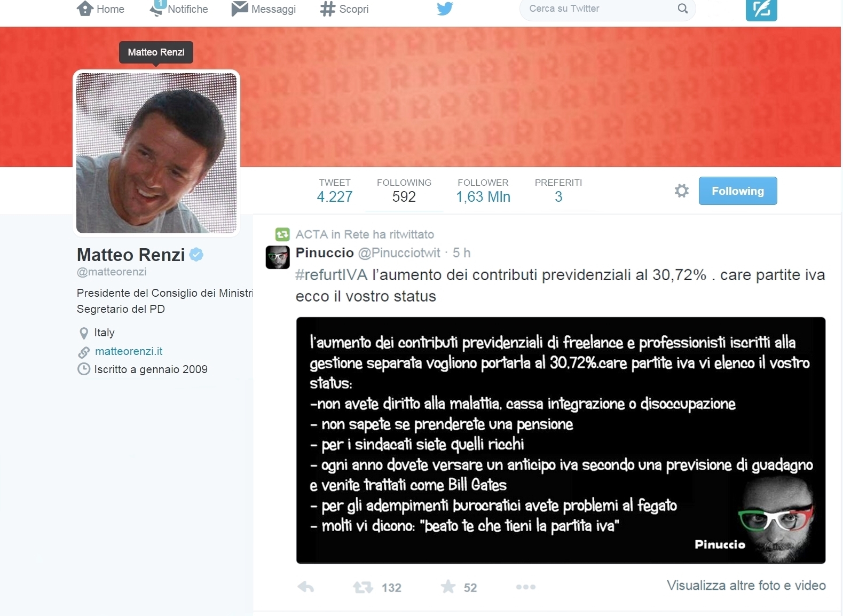Open the PREFERITI 3 tab

[558, 191]
